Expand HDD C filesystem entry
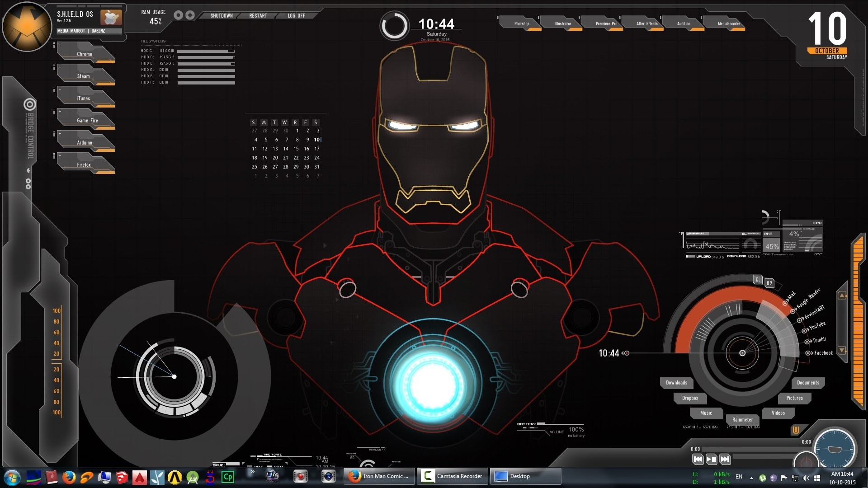 click(x=147, y=50)
